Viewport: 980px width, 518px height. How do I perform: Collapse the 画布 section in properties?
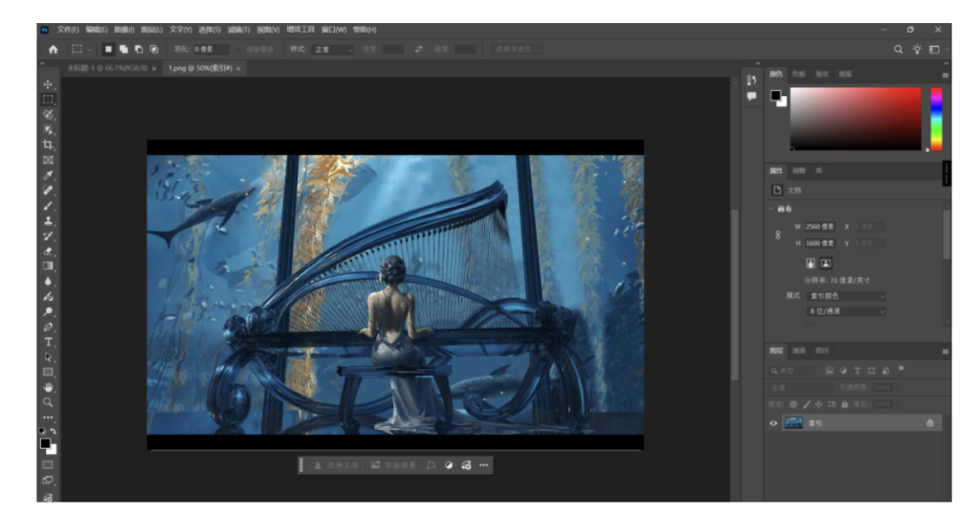(772, 209)
